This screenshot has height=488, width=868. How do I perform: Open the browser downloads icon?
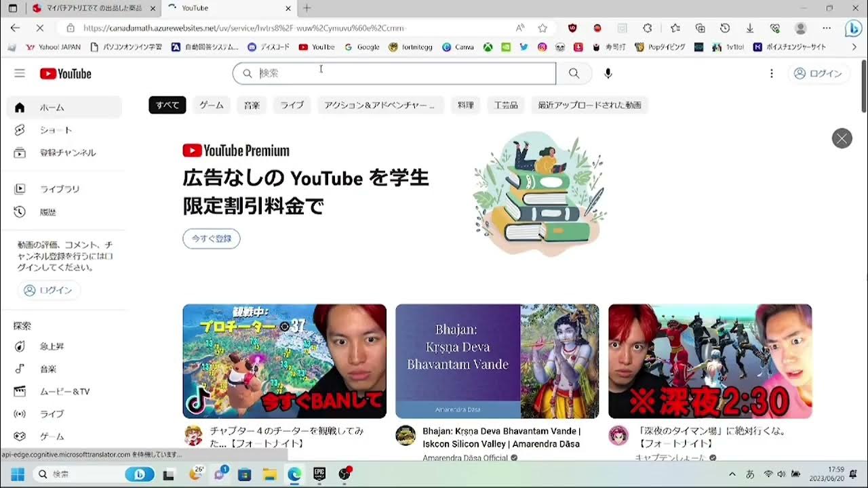(x=750, y=28)
